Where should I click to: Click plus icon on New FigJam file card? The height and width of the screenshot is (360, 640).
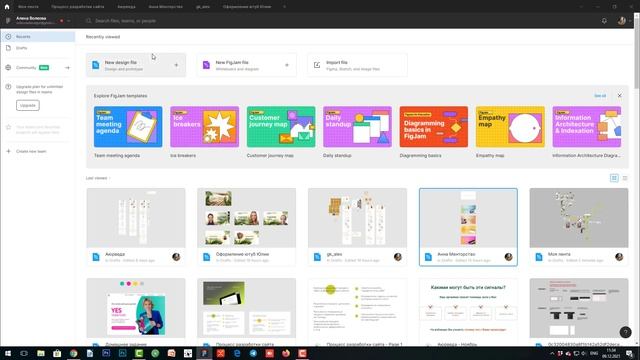coord(287,65)
